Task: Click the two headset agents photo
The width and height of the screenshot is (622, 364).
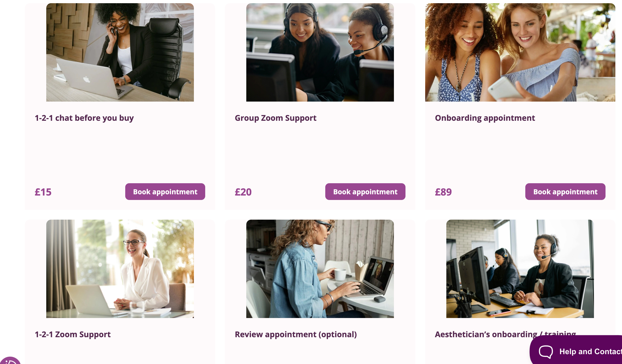Action: click(x=320, y=52)
